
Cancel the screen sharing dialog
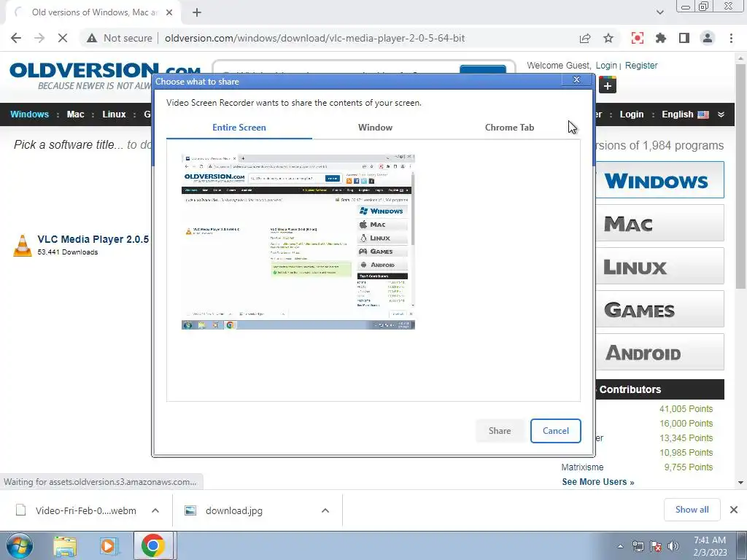point(555,431)
